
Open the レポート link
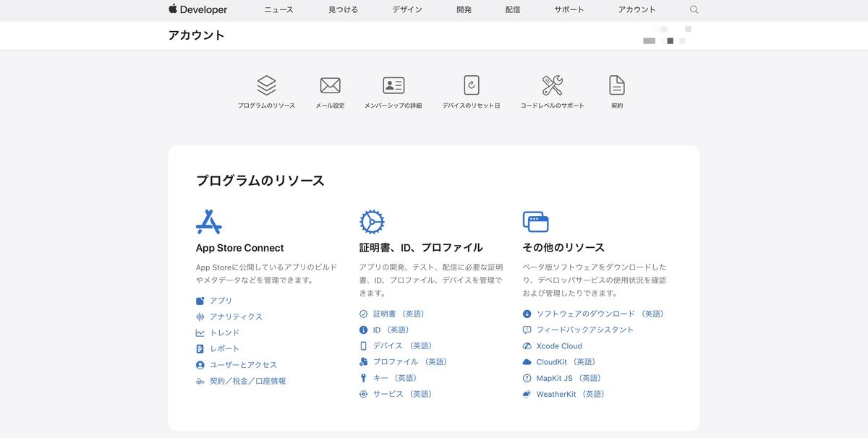(225, 348)
